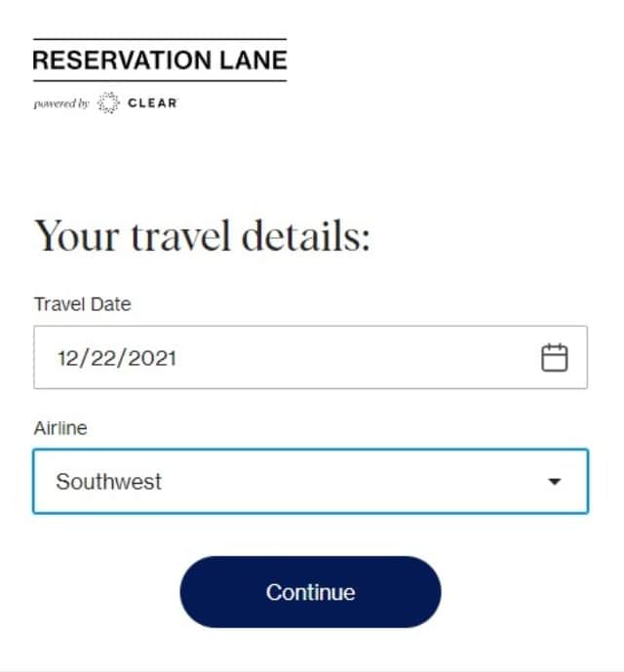Image resolution: width=624 pixels, height=672 pixels.
Task: Click the word RESERVATION in header logo
Action: (x=122, y=60)
